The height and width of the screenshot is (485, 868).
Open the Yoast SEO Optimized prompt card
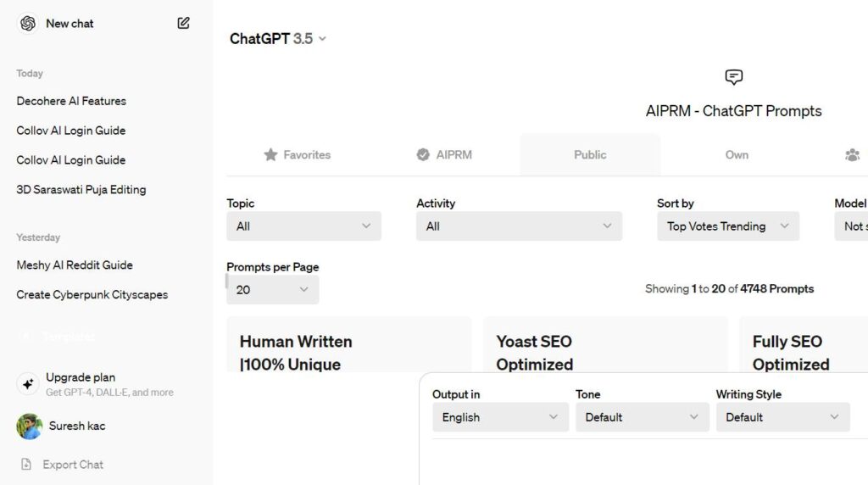coord(605,344)
